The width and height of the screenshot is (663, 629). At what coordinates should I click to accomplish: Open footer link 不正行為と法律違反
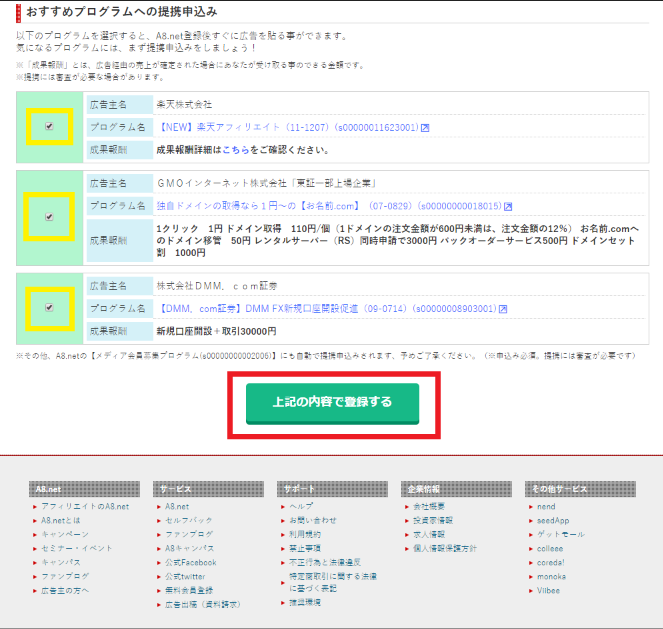click(x=325, y=562)
